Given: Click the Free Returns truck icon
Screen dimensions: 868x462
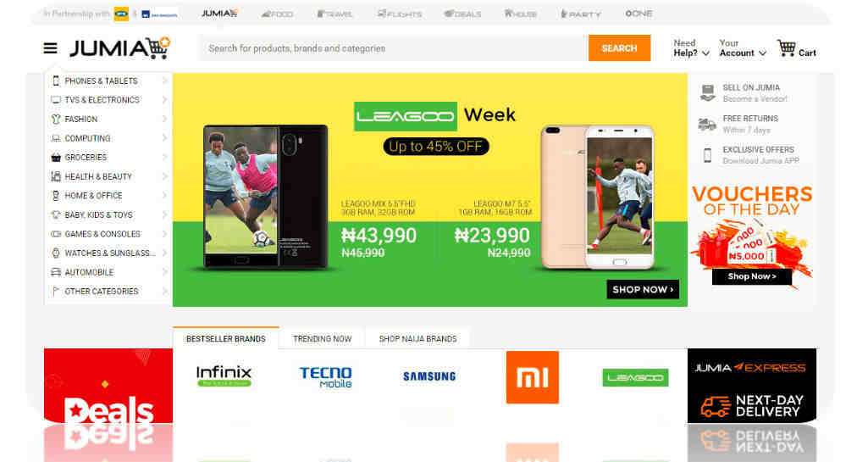Looking at the screenshot, I should tap(707, 124).
